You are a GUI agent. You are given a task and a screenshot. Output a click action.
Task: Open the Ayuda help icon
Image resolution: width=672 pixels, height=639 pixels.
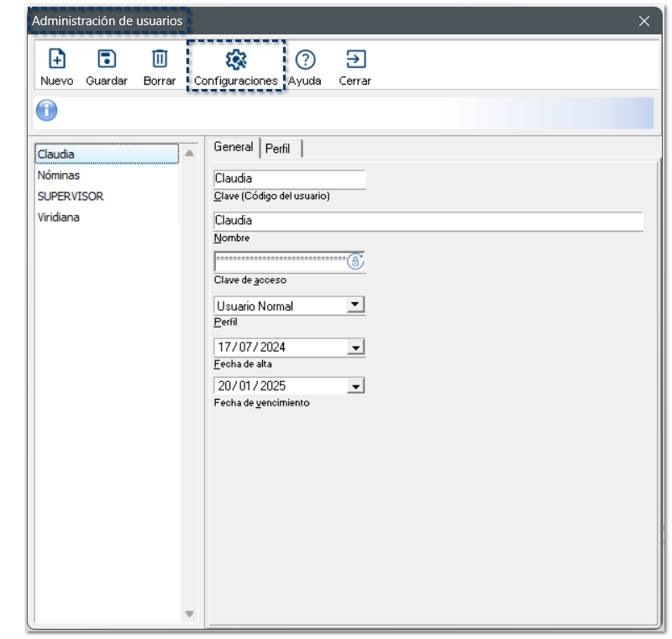click(x=306, y=60)
